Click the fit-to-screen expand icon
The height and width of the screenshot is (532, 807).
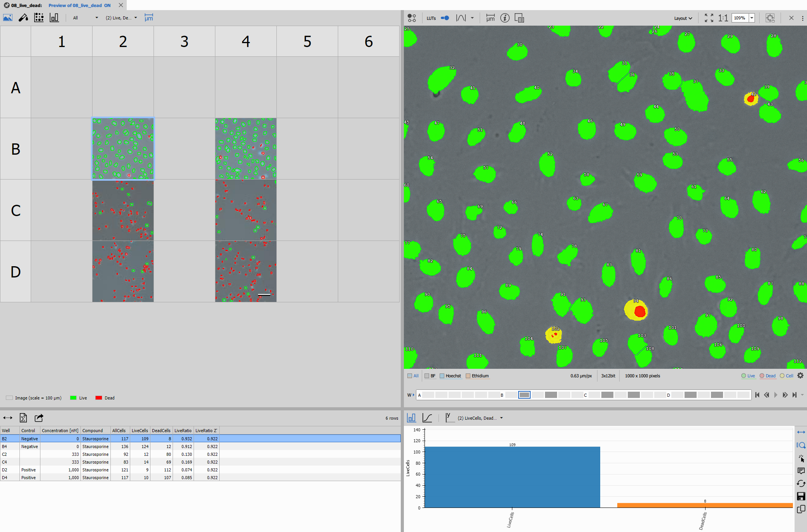point(709,17)
